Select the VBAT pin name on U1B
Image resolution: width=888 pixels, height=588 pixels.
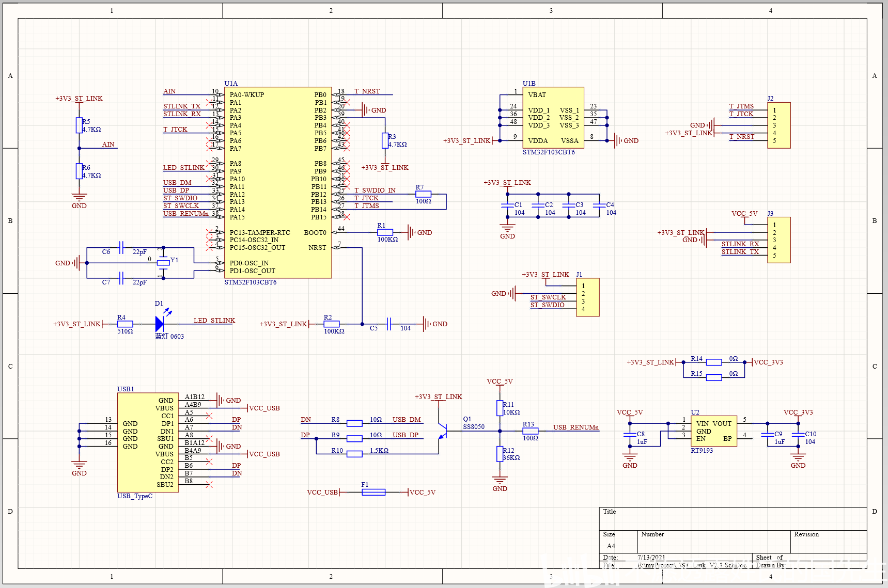click(x=537, y=95)
